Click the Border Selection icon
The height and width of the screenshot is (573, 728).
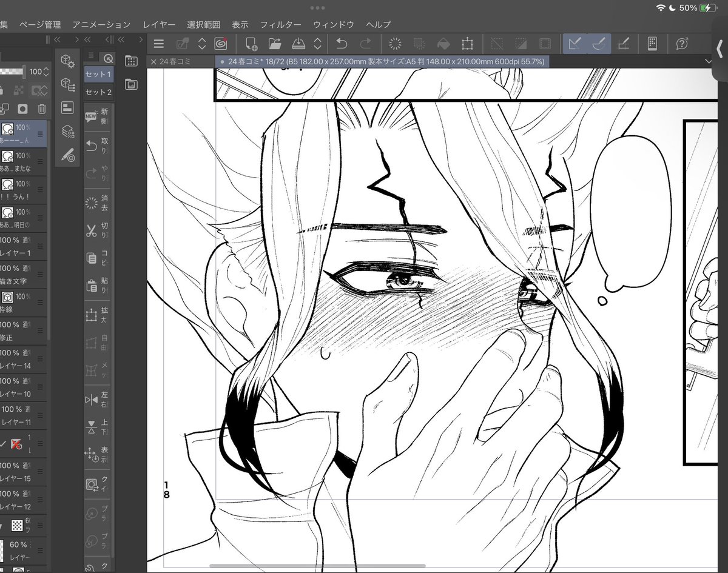click(545, 44)
